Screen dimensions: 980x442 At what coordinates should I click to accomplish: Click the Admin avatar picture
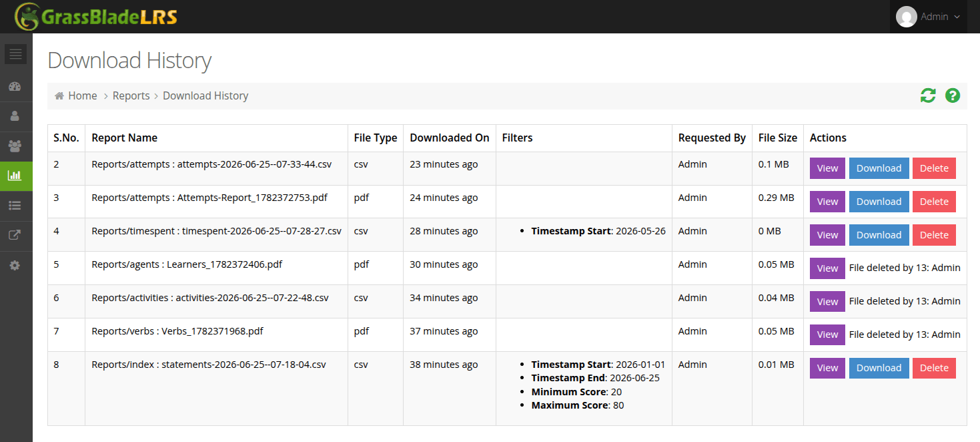click(907, 17)
